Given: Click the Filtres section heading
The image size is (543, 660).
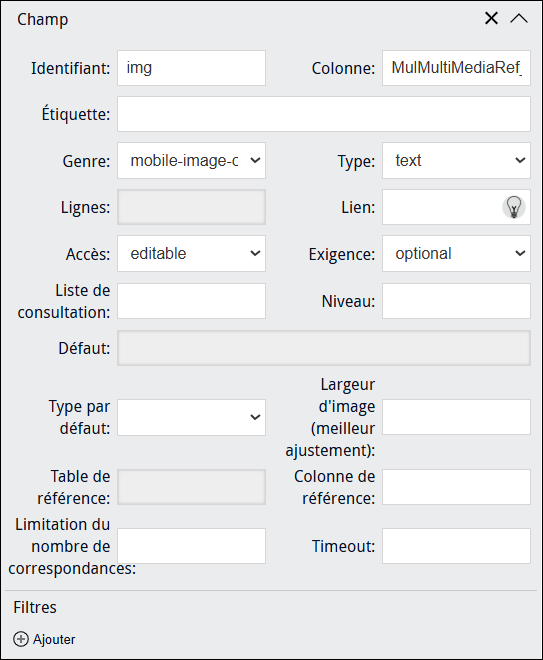Looking at the screenshot, I should coord(35,607).
